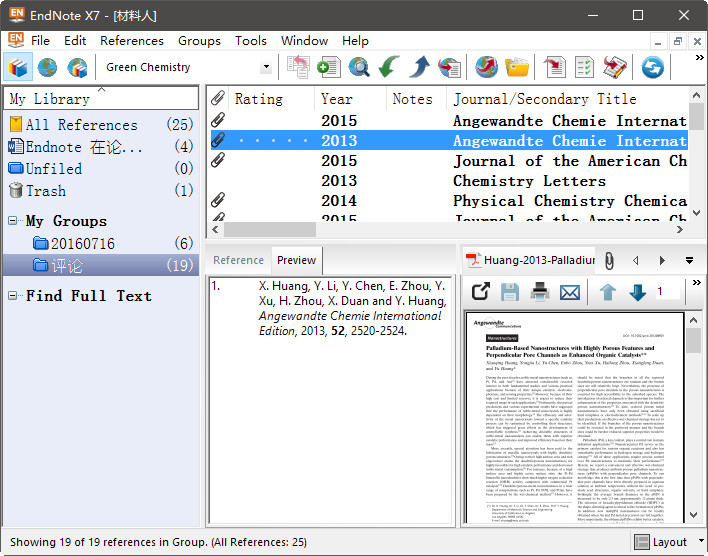
Task: Click previous attachment triangle in PDF tab bar
Action: [636, 261]
